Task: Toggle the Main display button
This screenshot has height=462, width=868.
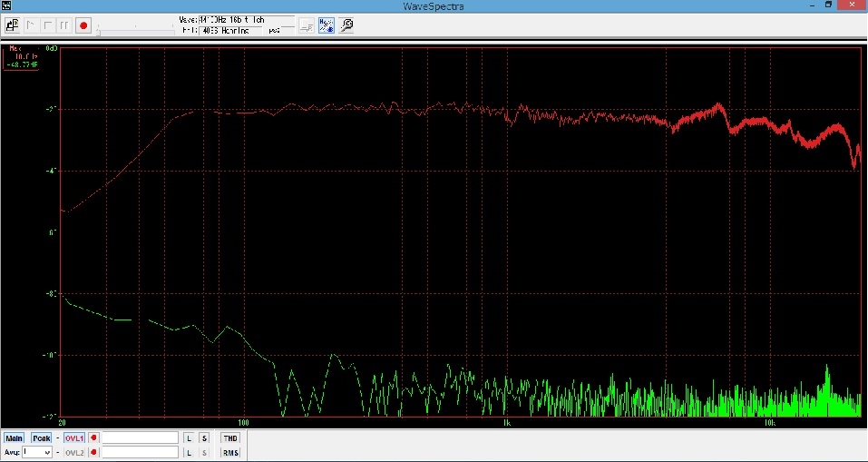Action: pyautogui.click(x=15, y=438)
